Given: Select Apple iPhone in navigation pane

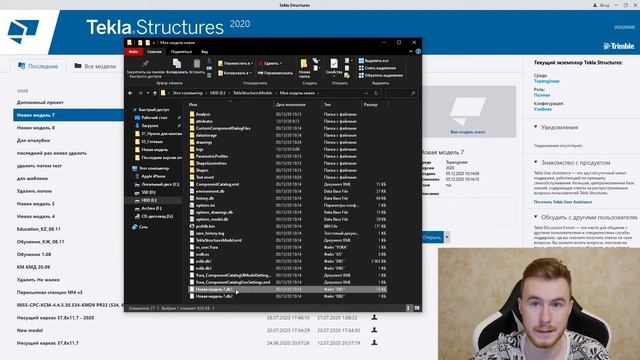Looking at the screenshot, I should point(154,176).
